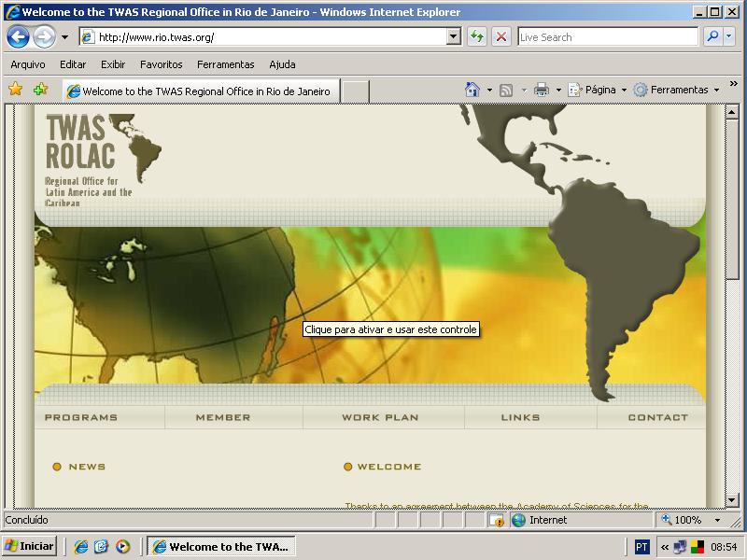
Task: Click the PT language bar indicator
Action: point(641,547)
